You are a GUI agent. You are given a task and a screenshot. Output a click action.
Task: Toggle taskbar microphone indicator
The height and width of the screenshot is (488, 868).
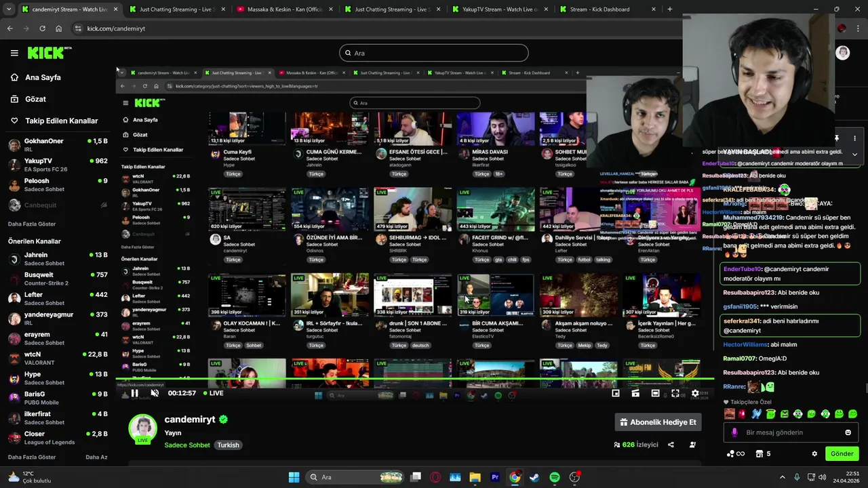pyautogui.click(x=797, y=477)
